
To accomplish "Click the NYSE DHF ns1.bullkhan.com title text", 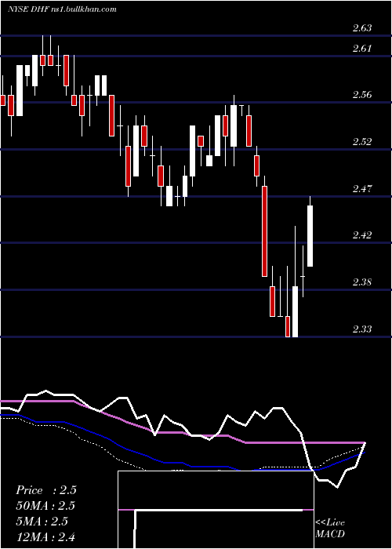I will coord(62,9).
